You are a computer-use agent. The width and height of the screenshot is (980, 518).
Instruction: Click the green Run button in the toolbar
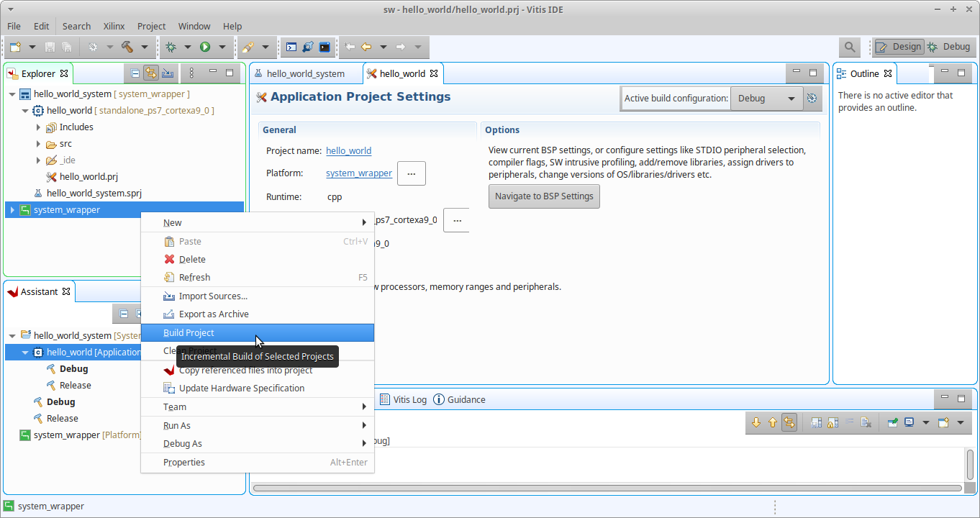(205, 47)
